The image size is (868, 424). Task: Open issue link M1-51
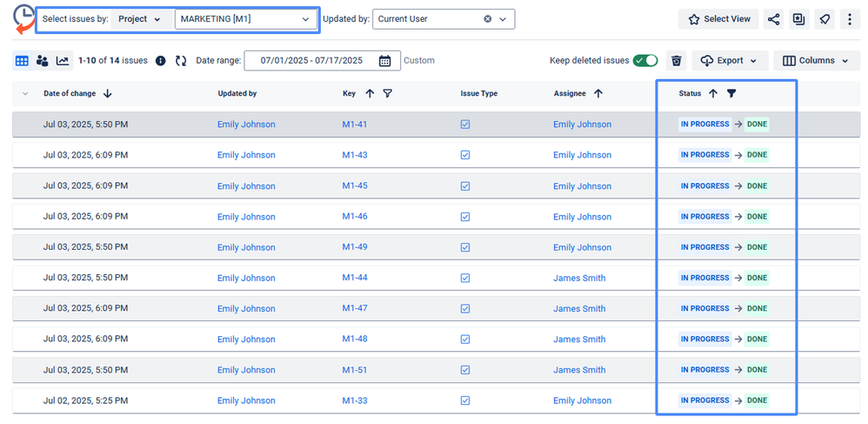pos(354,370)
